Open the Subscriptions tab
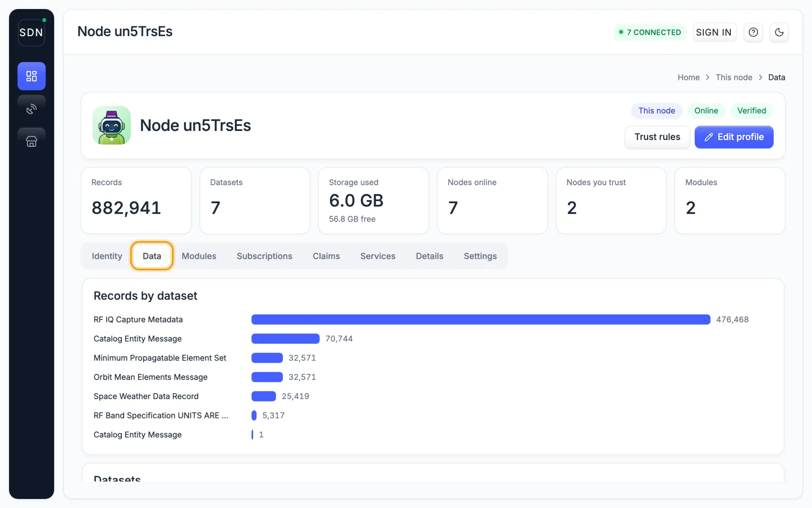The image size is (812, 508). click(264, 256)
